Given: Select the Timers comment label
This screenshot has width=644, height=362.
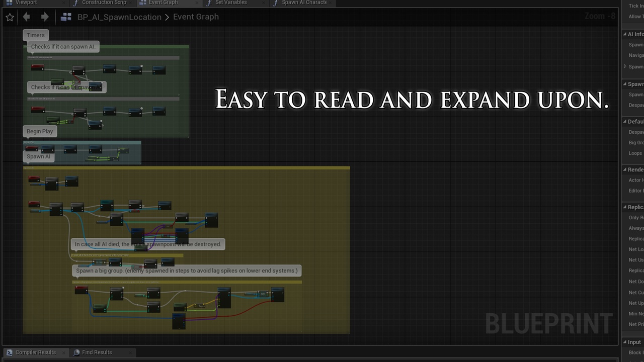Looking at the screenshot, I should (x=36, y=35).
